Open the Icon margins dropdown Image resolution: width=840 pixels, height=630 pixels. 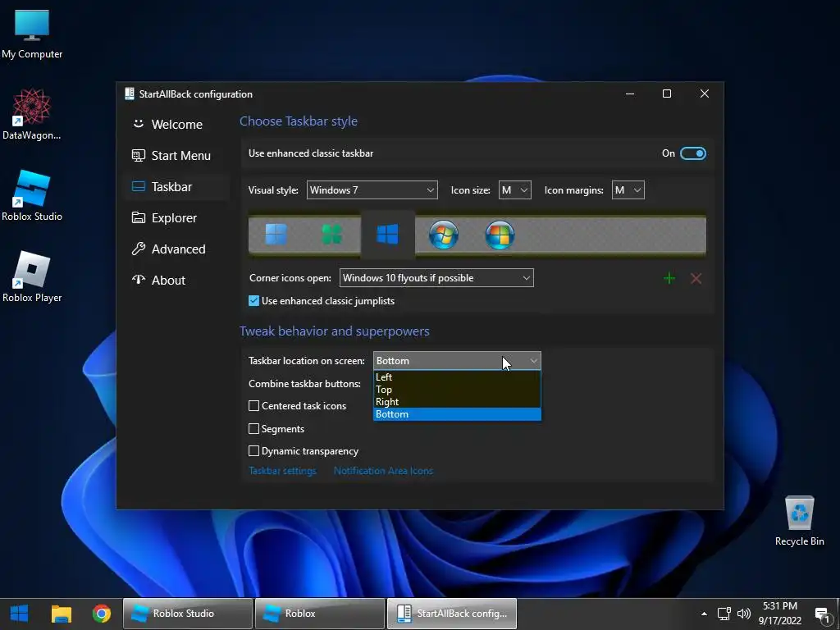(628, 190)
